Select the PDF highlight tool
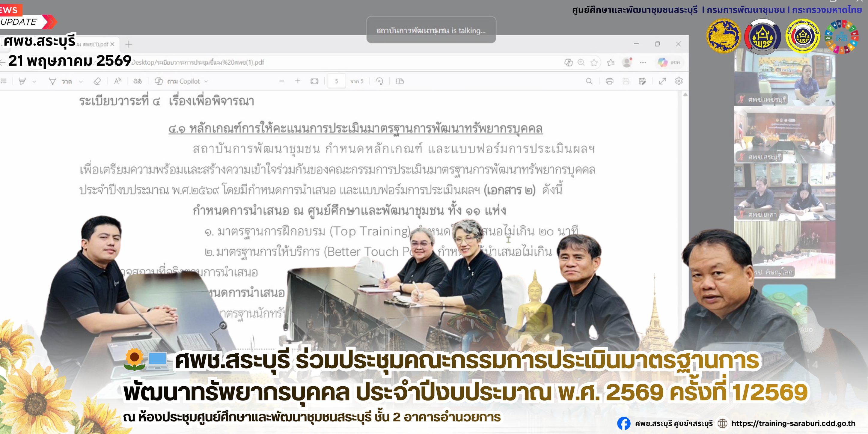 pyautogui.click(x=22, y=81)
